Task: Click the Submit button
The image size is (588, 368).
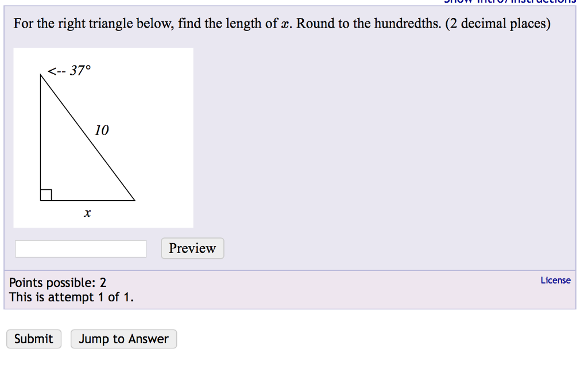Action: point(33,339)
